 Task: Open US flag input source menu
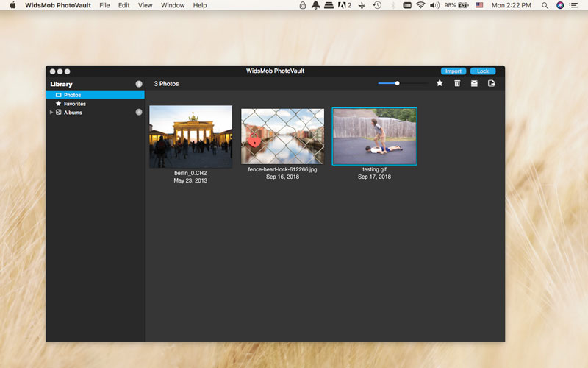click(479, 5)
